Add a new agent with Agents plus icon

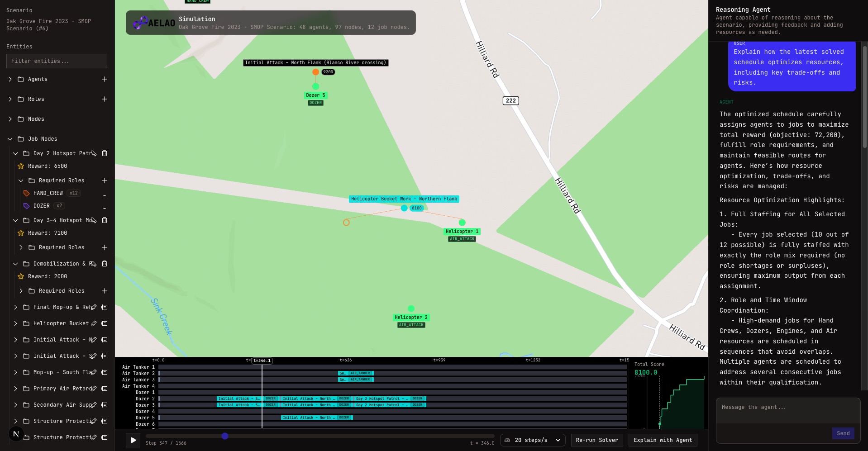(105, 79)
